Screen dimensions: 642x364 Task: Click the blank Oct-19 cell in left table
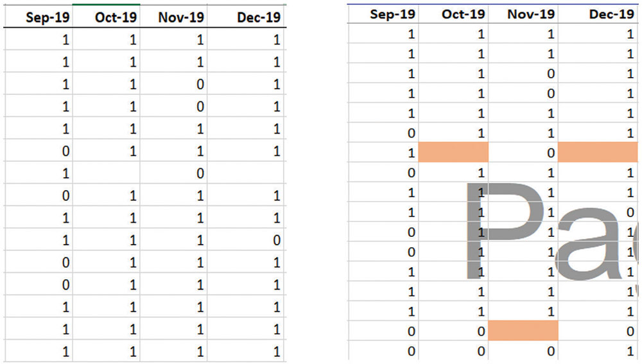click(x=107, y=173)
